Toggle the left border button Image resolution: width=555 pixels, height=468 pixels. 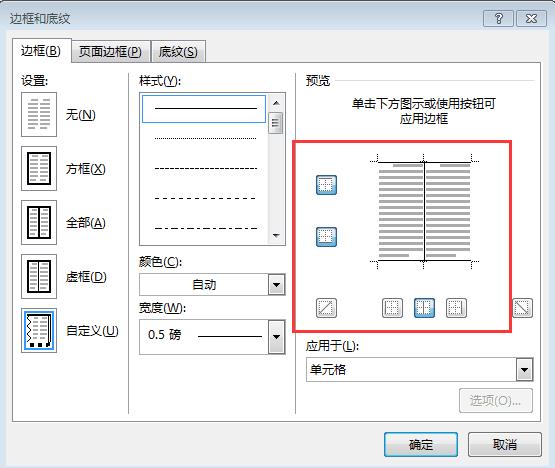pos(392,308)
